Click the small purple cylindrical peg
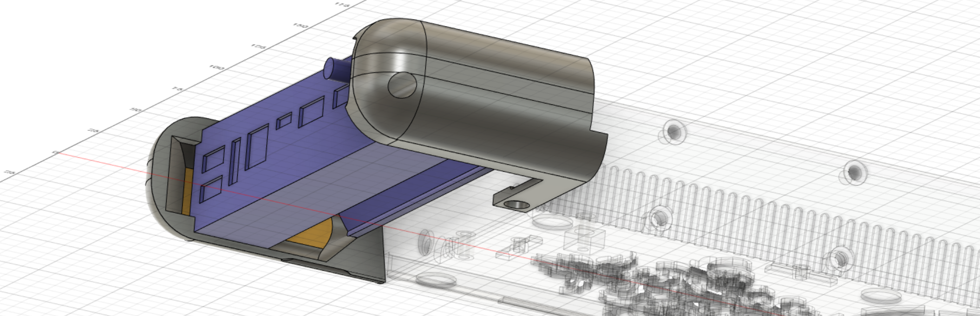980x316 pixels. 337,70
